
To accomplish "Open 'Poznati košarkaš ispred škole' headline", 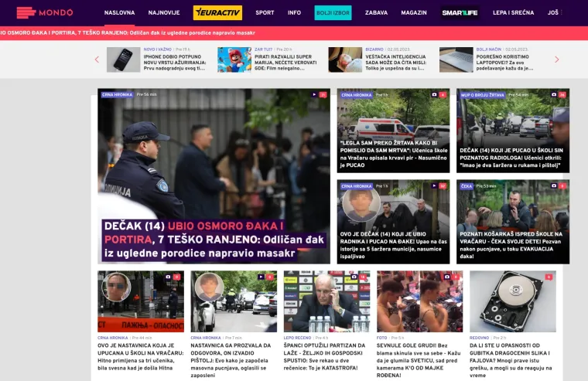I will [x=511, y=245].
